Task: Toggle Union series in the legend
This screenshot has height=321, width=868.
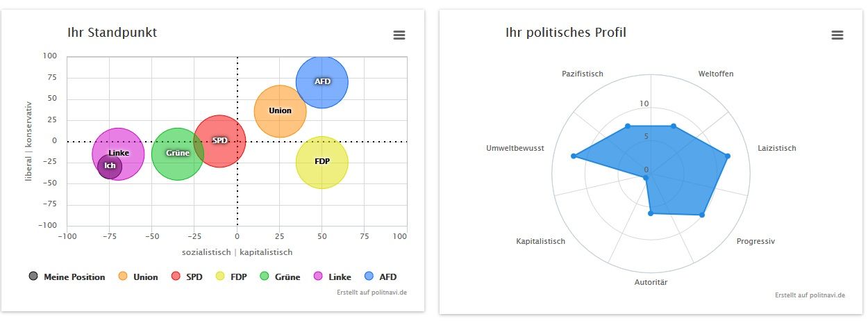Action: (x=138, y=277)
